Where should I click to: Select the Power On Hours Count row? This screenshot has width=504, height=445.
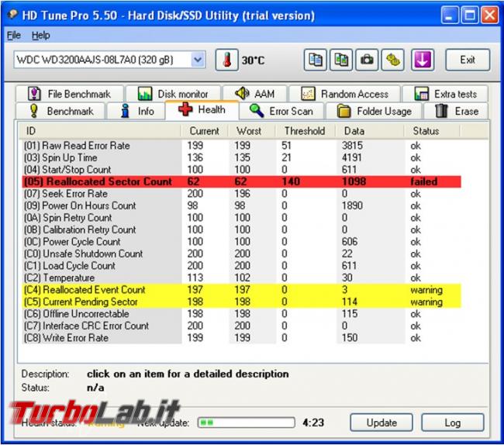(x=242, y=205)
